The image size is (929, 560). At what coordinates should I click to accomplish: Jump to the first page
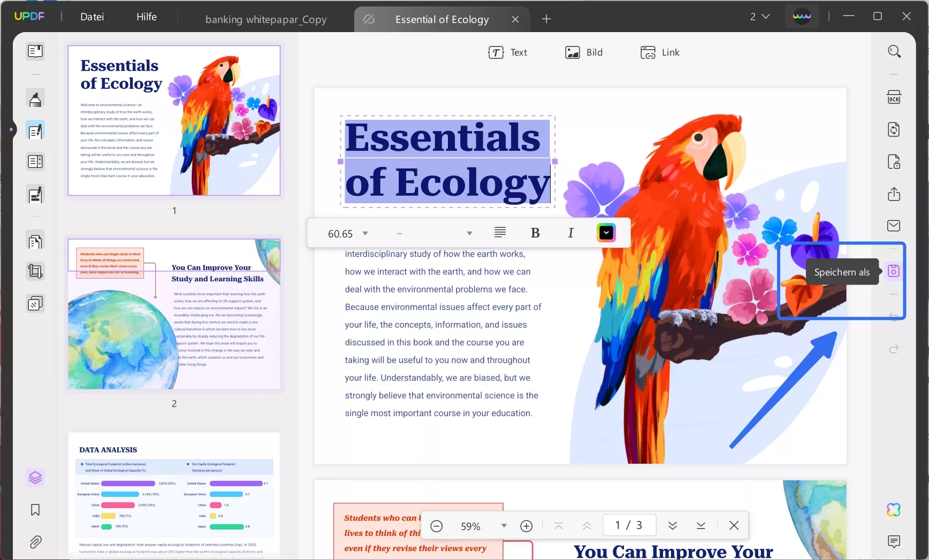tap(559, 526)
